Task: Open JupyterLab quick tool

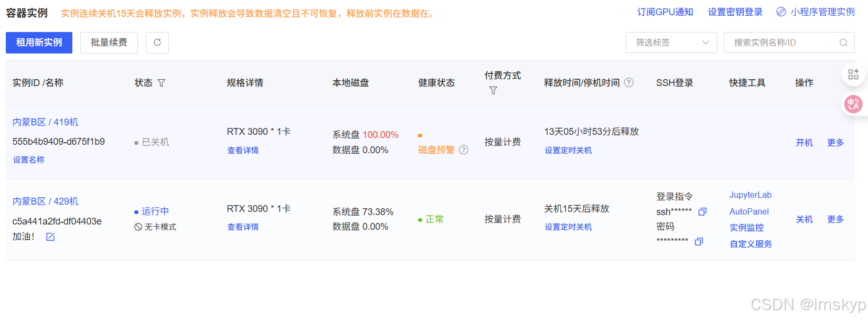Action: [x=751, y=195]
